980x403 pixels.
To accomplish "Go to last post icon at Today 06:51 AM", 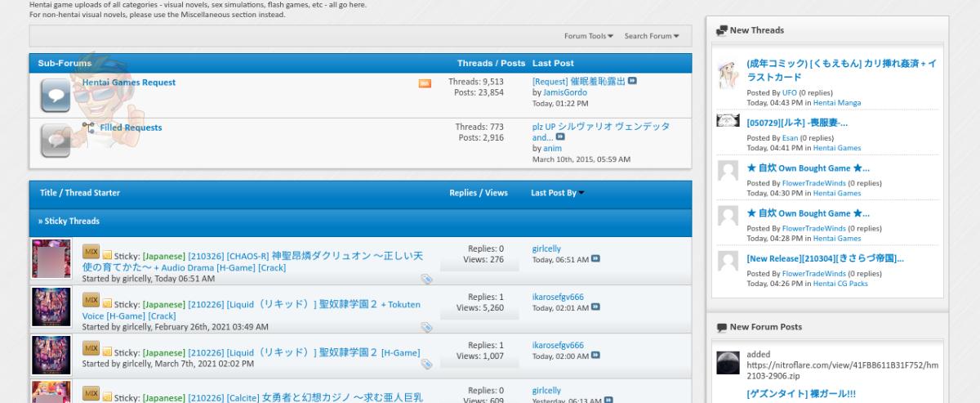I will (595, 259).
